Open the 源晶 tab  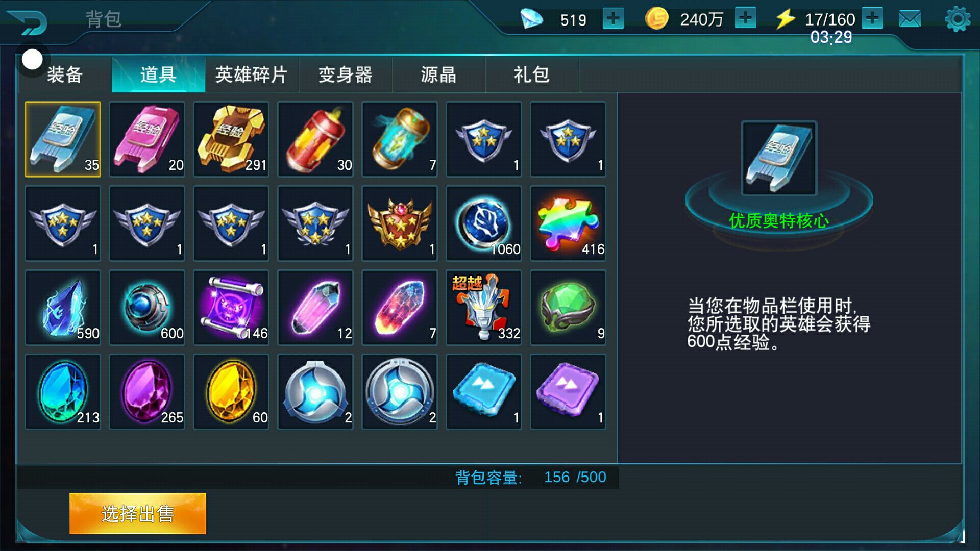tap(438, 75)
